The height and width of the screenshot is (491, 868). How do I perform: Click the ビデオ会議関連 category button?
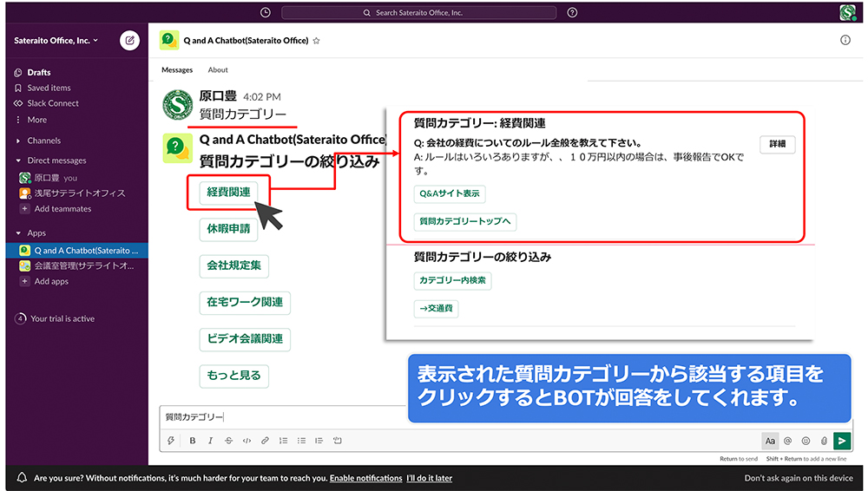pyautogui.click(x=245, y=339)
